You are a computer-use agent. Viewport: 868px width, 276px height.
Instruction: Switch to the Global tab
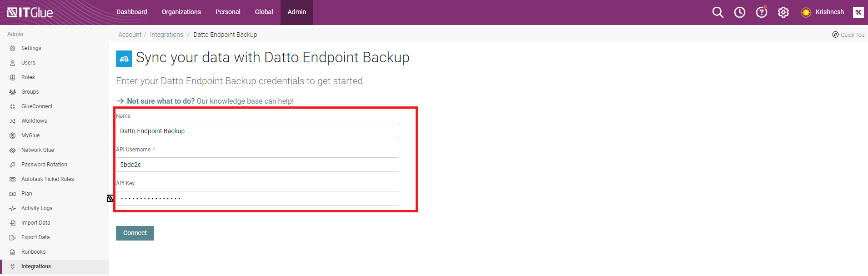pos(264,12)
